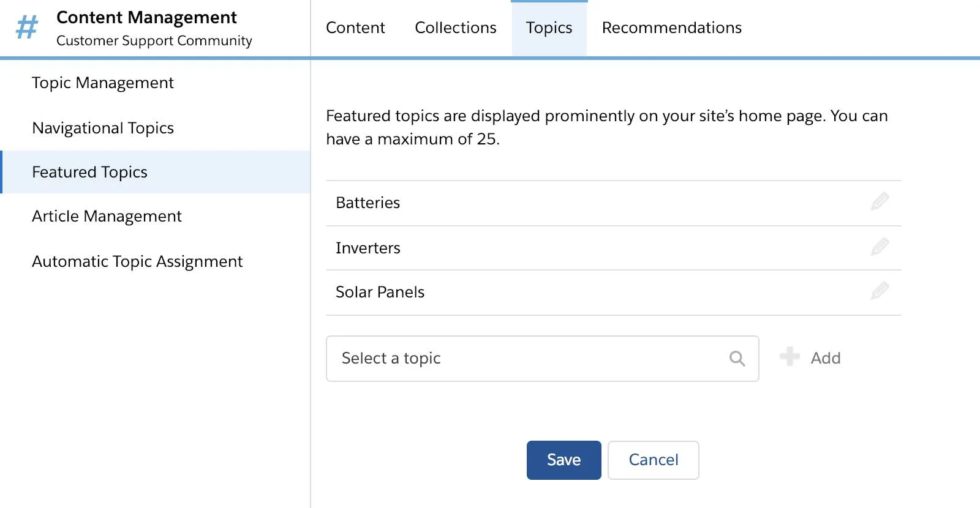The image size is (980, 508).
Task: Edit the Batteries topic pencil icon
Action: point(880,201)
